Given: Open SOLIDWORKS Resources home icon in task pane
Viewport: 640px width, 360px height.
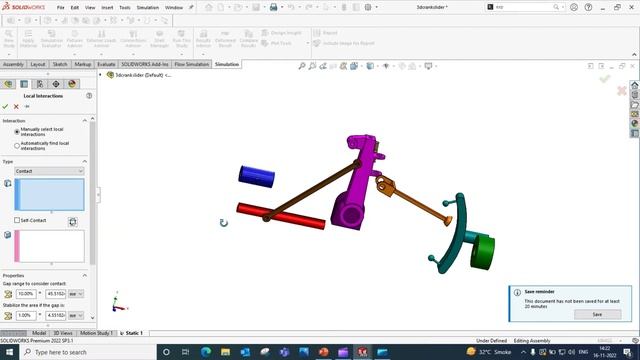Looking at the screenshot, I should [635, 85].
